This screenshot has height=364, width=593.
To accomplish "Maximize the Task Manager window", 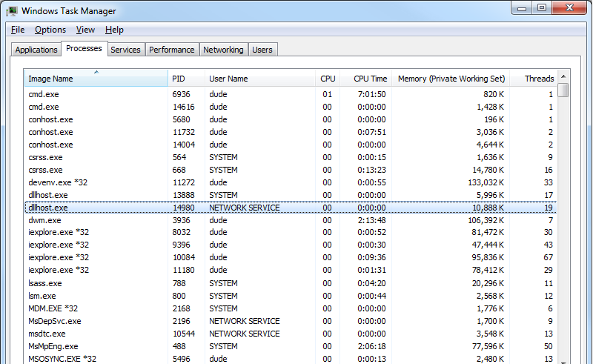I will point(542,8).
